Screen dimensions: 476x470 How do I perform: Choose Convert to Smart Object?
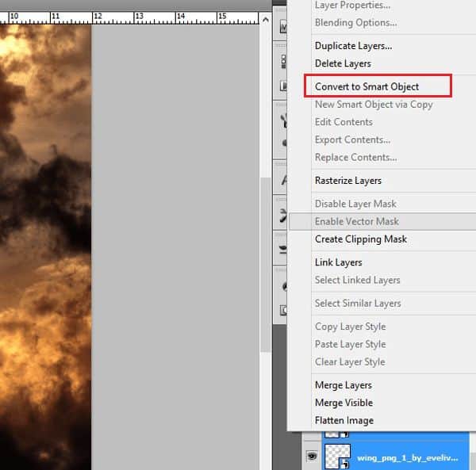pos(367,86)
